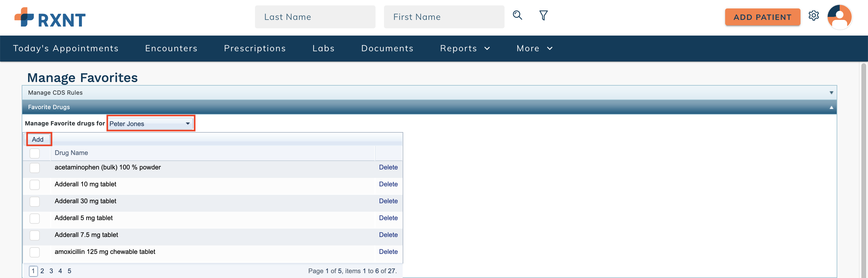Viewport: 868px width, 278px height.
Task: Select the Adderall 5 mg tablet name
Action: coord(83,218)
